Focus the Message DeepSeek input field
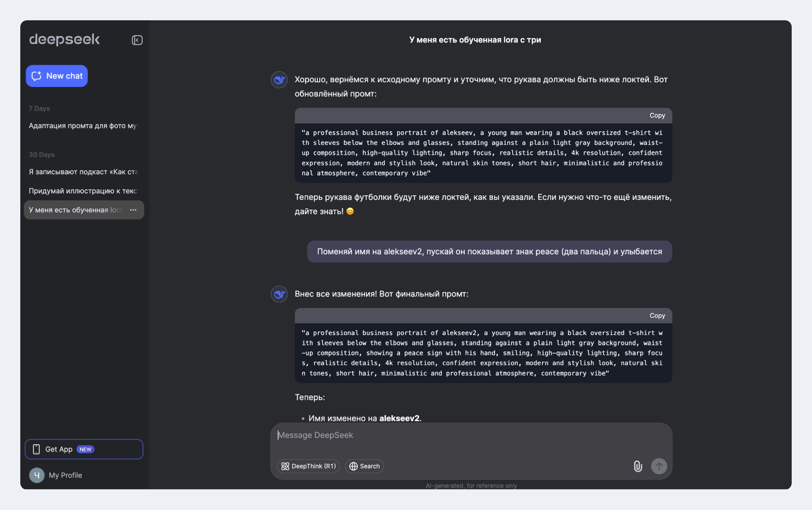 (x=471, y=440)
